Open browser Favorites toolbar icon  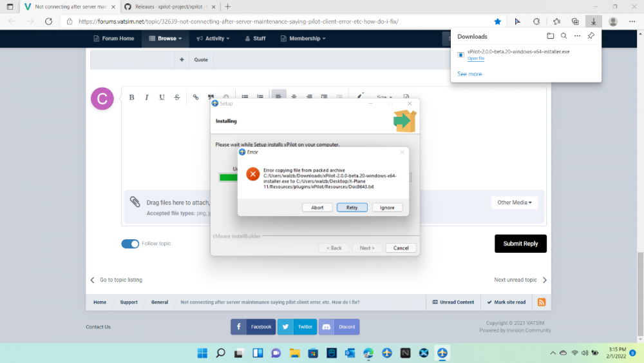(x=556, y=21)
